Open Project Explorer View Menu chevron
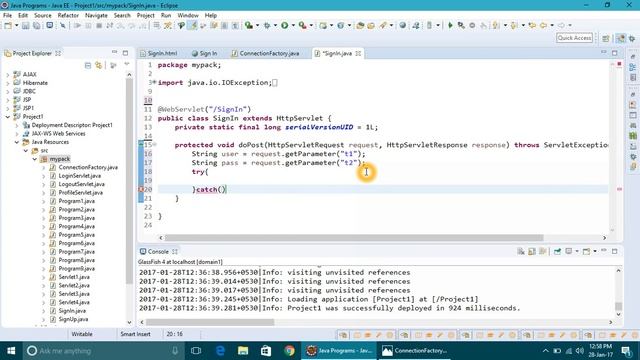 pyautogui.click(x=127, y=64)
